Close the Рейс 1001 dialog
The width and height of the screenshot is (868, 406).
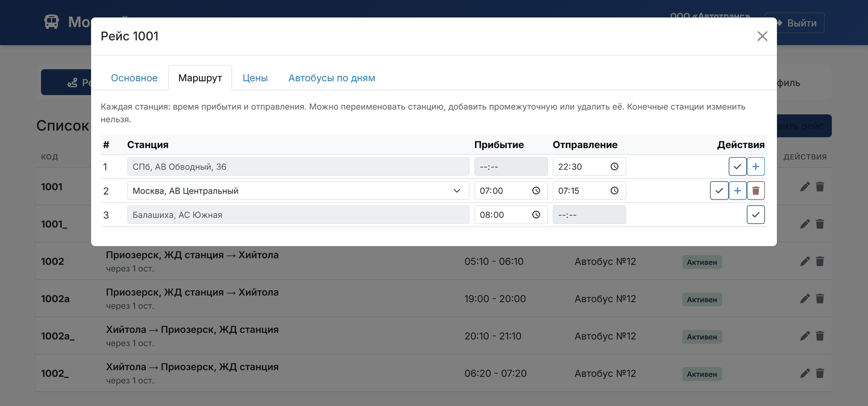coord(762,36)
